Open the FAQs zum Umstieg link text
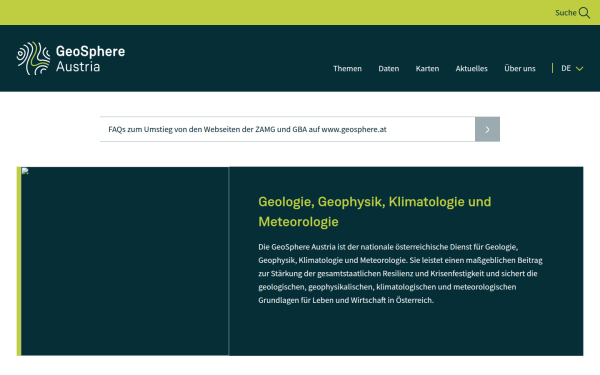This screenshot has width=600, height=375. click(x=247, y=129)
